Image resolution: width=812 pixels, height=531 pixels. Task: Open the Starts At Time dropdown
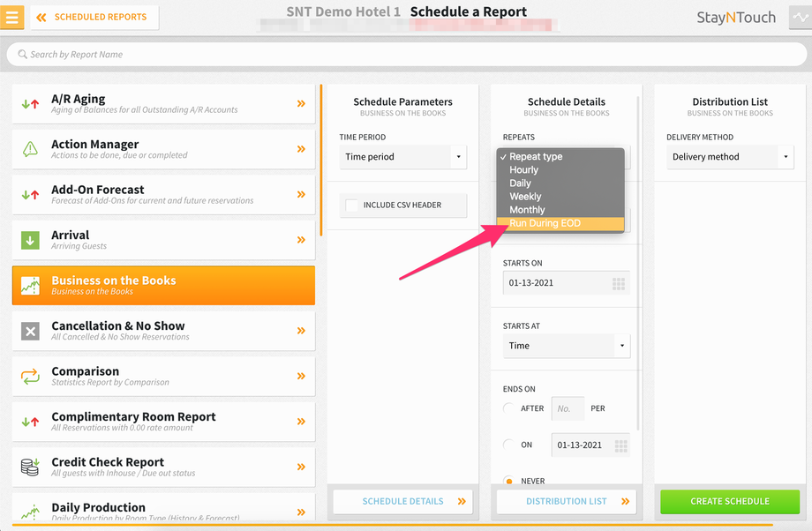coord(566,346)
